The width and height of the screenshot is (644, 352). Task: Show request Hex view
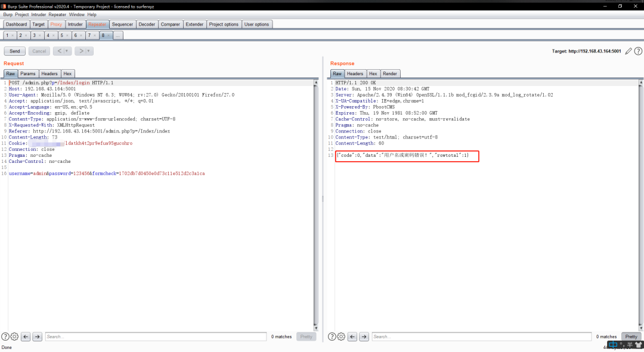point(67,73)
